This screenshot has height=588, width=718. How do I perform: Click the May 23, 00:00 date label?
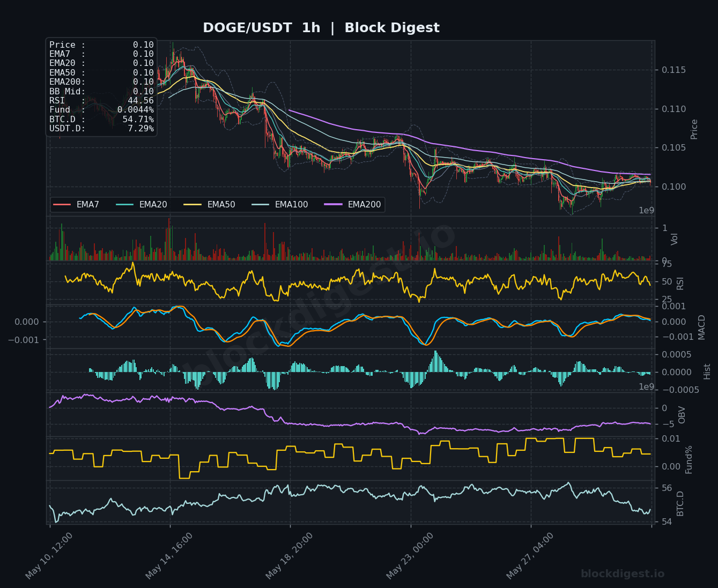tap(410, 556)
